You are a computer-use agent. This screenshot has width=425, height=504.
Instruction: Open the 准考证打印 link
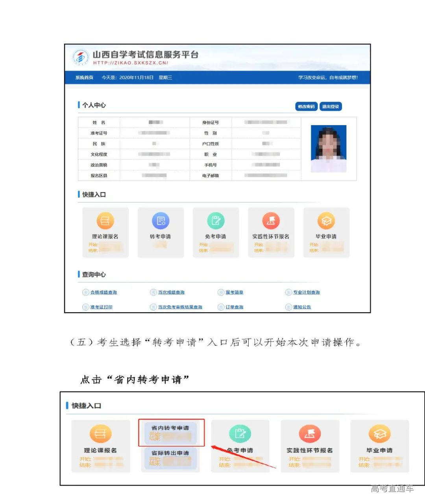(100, 307)
